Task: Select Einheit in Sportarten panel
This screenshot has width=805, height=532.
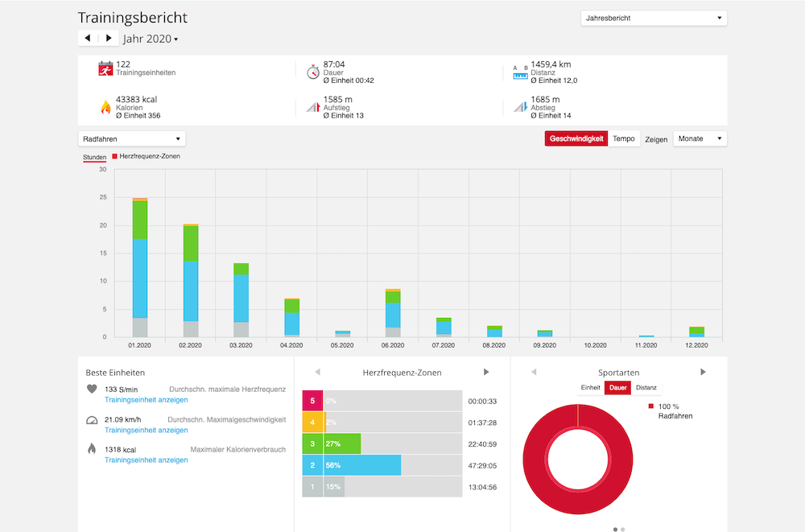Action: tap(590, 388)
